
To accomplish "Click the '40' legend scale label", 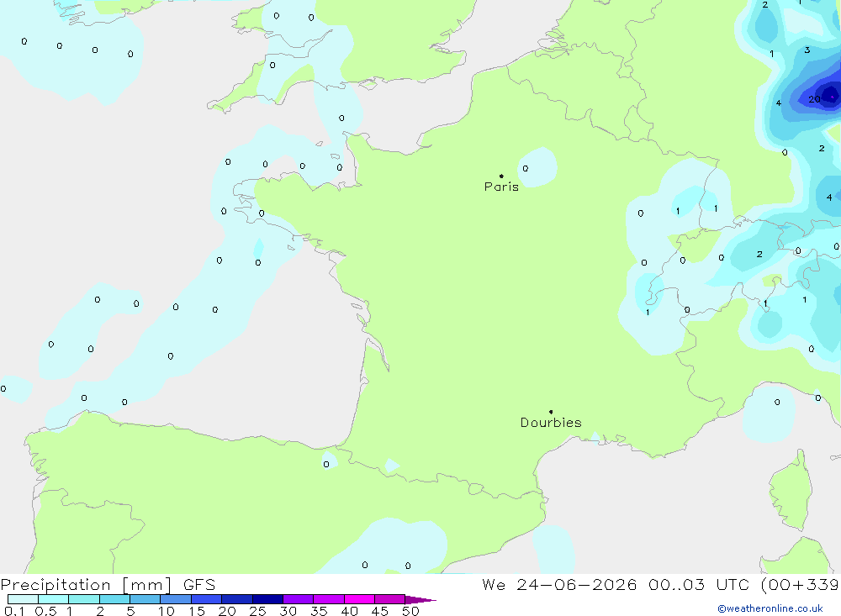I will 349,611.
